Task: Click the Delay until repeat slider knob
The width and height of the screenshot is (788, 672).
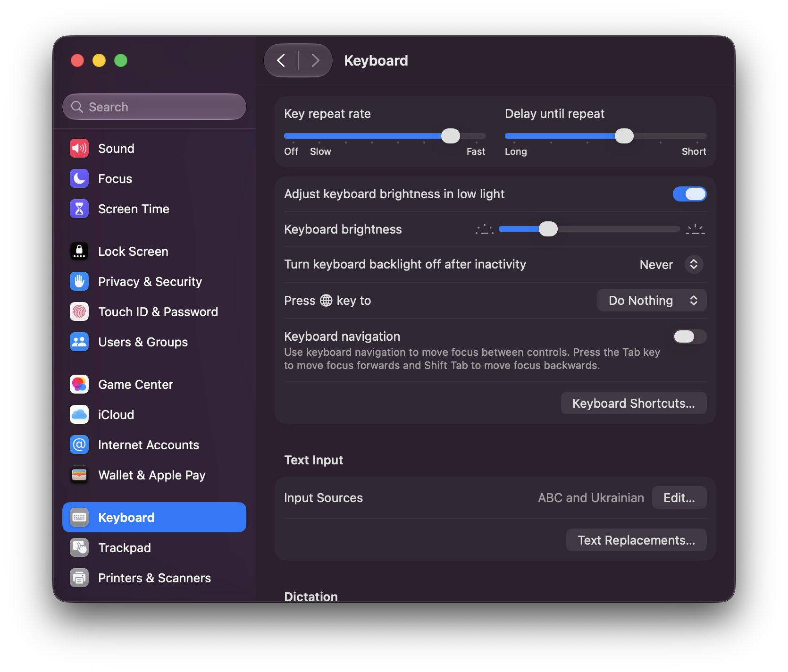Action: tap(624, 136)
